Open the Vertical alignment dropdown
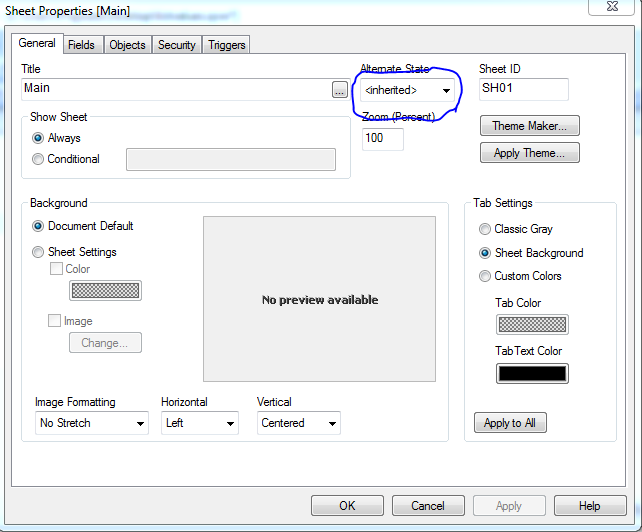 pos(299,423)
